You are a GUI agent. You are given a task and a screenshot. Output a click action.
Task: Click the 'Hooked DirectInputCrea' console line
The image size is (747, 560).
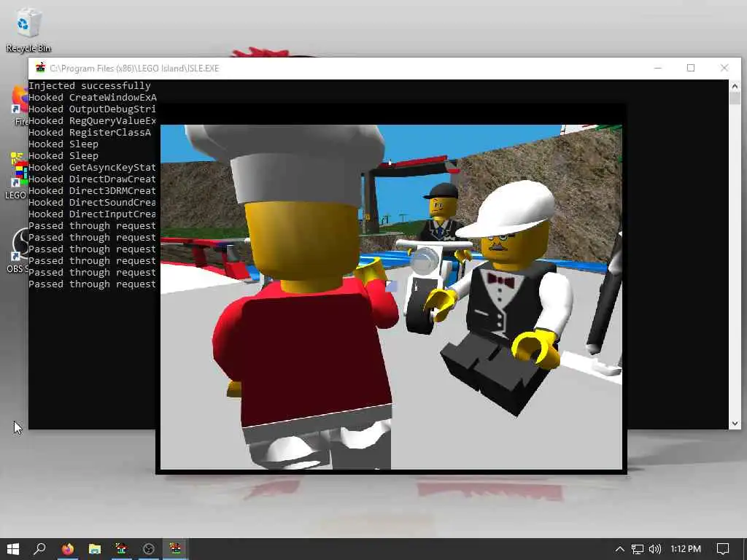pos(93,214)
